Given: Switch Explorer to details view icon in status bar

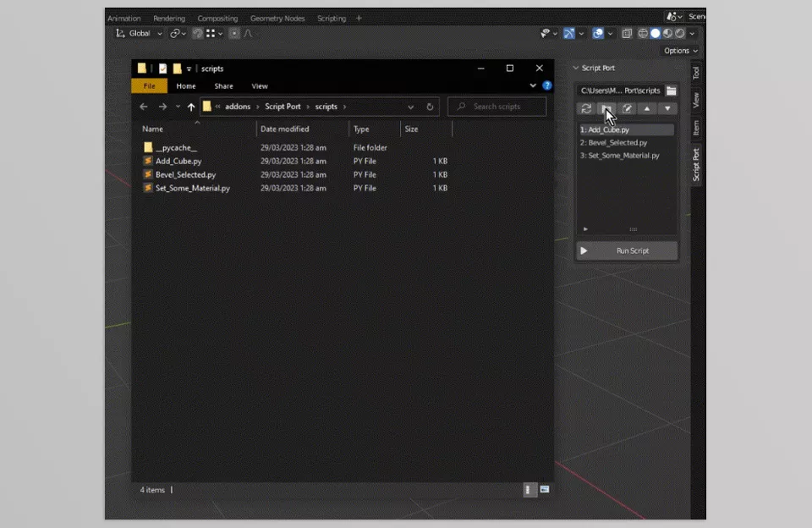Looking at the screenshot, I should click(x=528, y=490).
